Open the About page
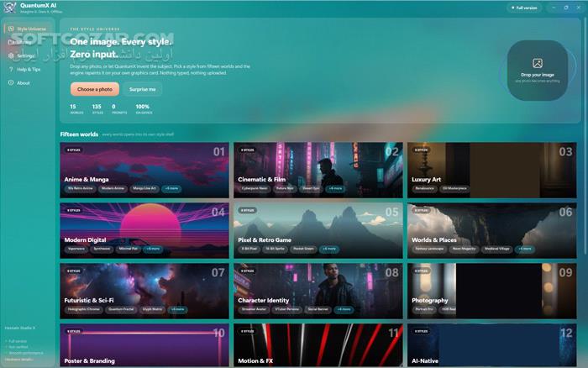Viewport: 588px width, 368px height. 28,82
